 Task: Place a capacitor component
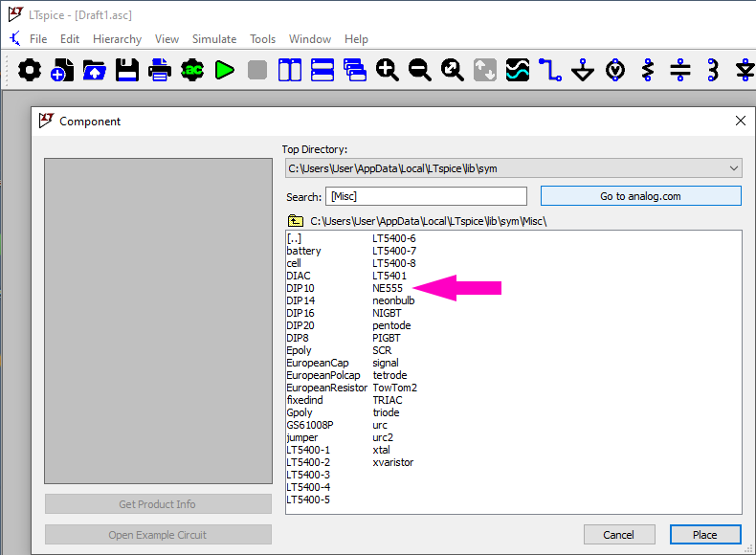680,71
